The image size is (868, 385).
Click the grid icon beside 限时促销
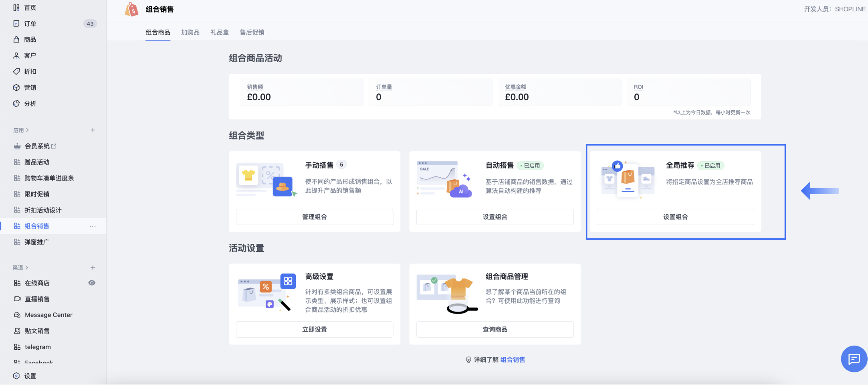pos(17,194)
